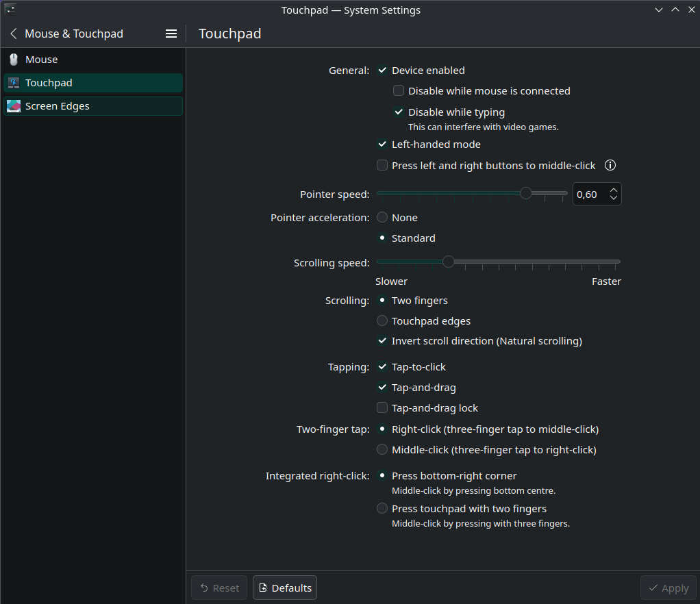Click the Touchpad icon in sidebar
Screen dimensions: 700x604
14,83
